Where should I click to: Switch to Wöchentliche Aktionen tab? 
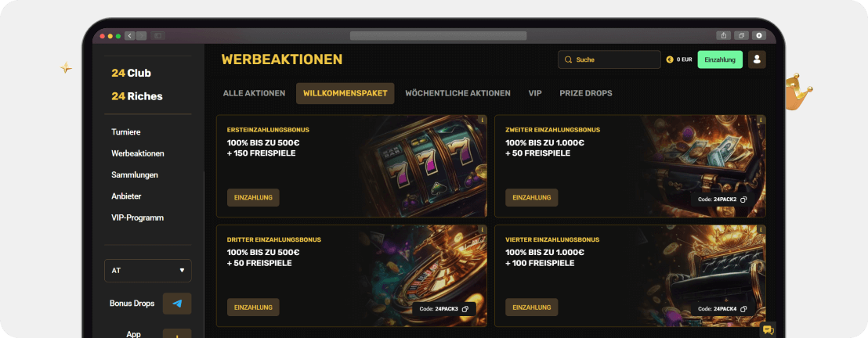click(x=458, y=93)
